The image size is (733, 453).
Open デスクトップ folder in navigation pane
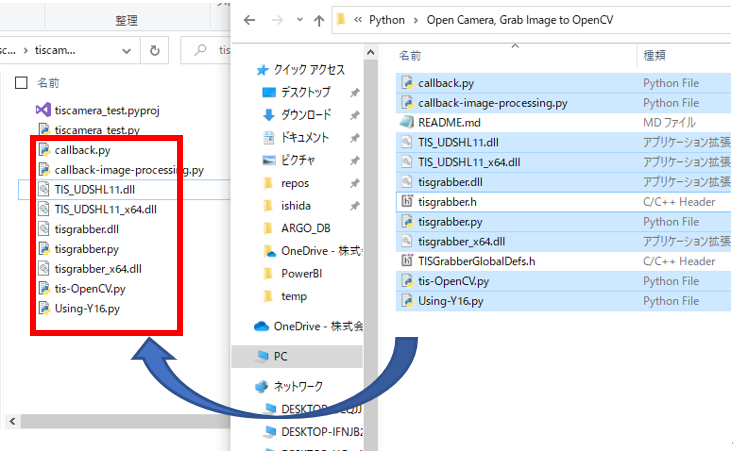[x=306, y=92]
